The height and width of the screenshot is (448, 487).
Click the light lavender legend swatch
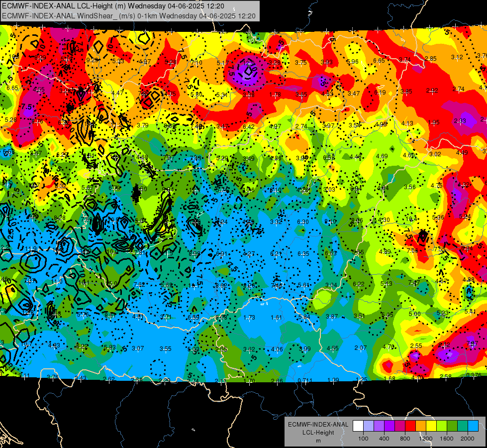click(x=369, y=426)
